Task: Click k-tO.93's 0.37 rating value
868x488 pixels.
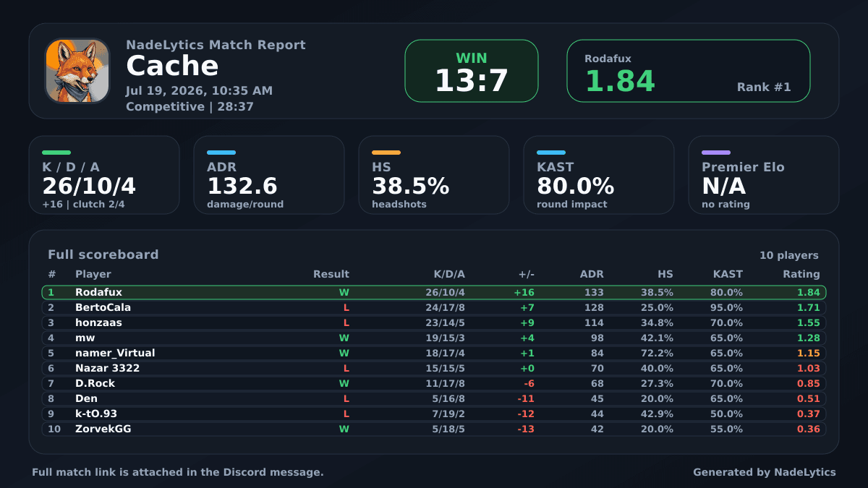Action: click(809, 414)
